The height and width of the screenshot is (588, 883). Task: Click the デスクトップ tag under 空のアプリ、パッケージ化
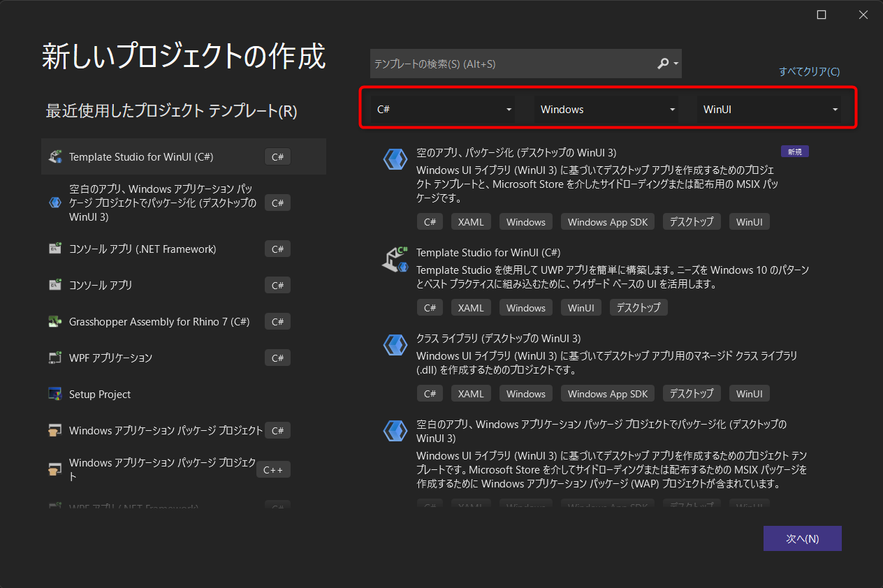(x=692, y=221)
